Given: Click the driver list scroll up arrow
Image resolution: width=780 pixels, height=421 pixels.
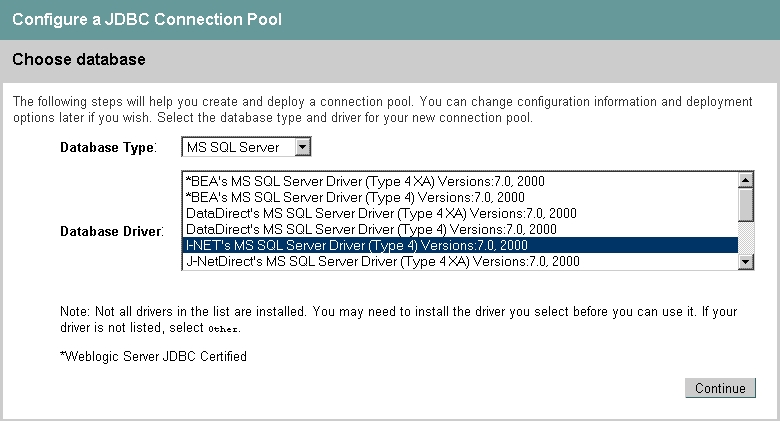Looking at the screenshot, I should (746, 180).
